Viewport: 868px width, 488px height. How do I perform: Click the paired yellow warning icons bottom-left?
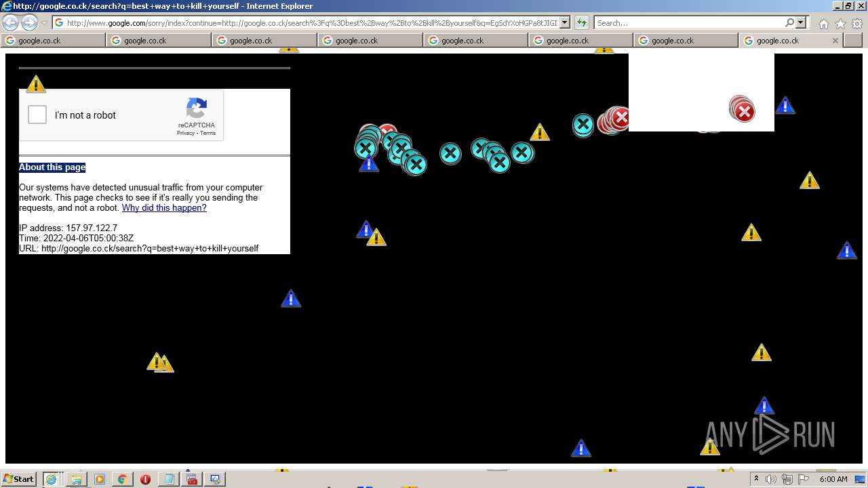pos(161,363)
